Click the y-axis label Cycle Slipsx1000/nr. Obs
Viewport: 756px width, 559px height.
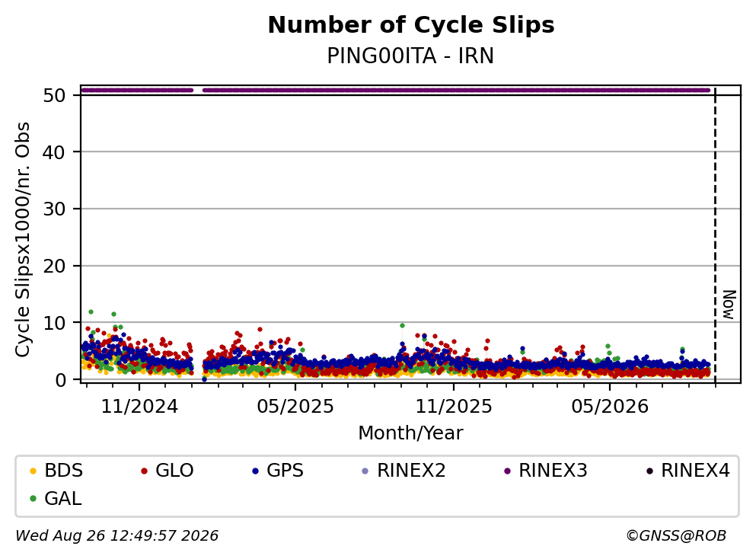click(x=22, y=240)
